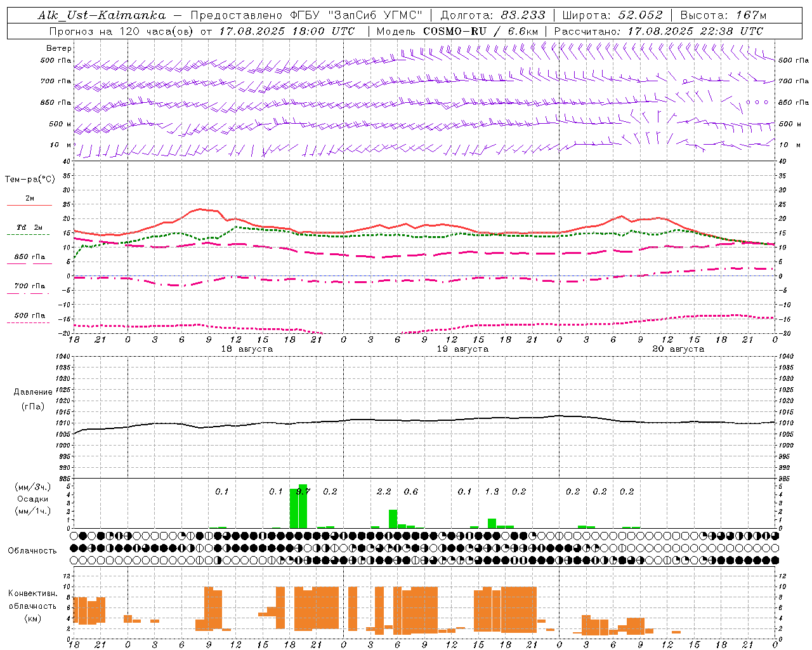Viewport: 812px width, 650px height.
Task: Click the Высота: 167м value
Action: [x=723, y=15]
